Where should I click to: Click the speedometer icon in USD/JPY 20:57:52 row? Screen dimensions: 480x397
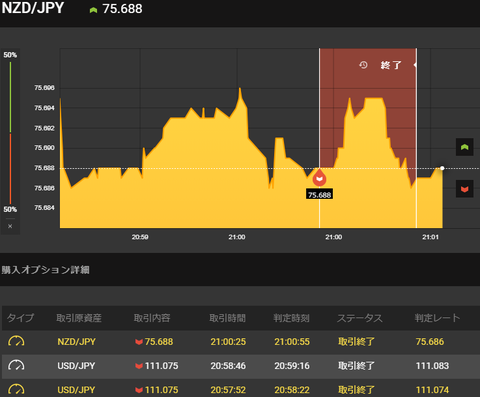click(16, 389)
